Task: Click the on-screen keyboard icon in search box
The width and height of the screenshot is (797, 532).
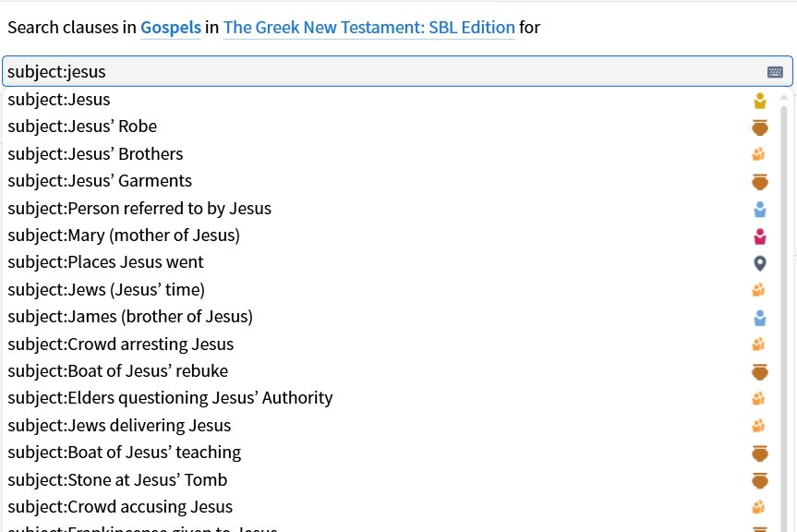Action: tap(775, 72)
